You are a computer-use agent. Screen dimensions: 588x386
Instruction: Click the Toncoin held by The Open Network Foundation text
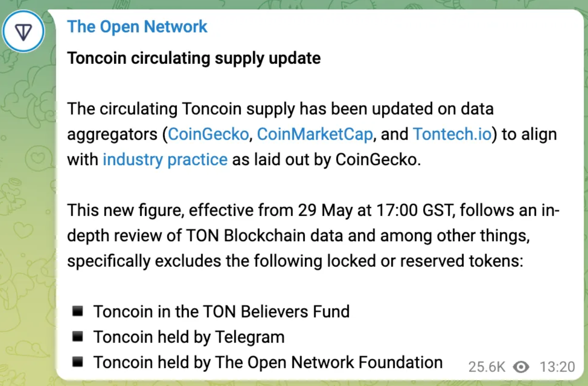[x=268, y=362]
